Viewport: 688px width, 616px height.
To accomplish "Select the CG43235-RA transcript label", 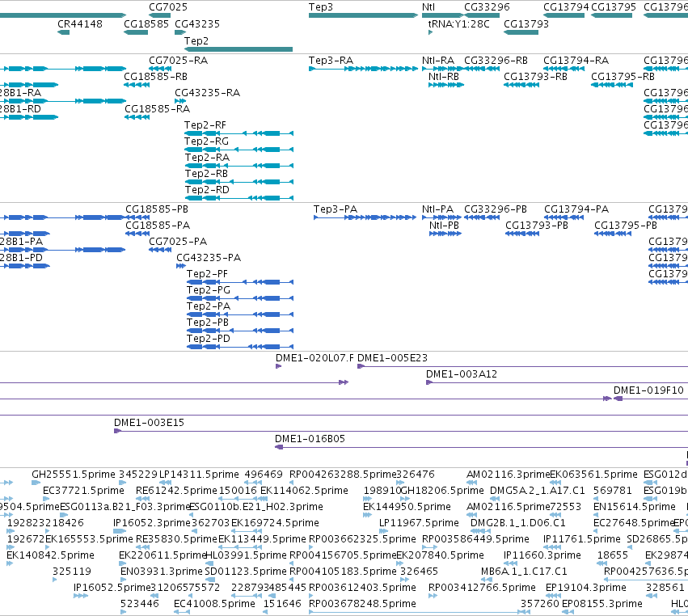I will [x=207, y=93].
